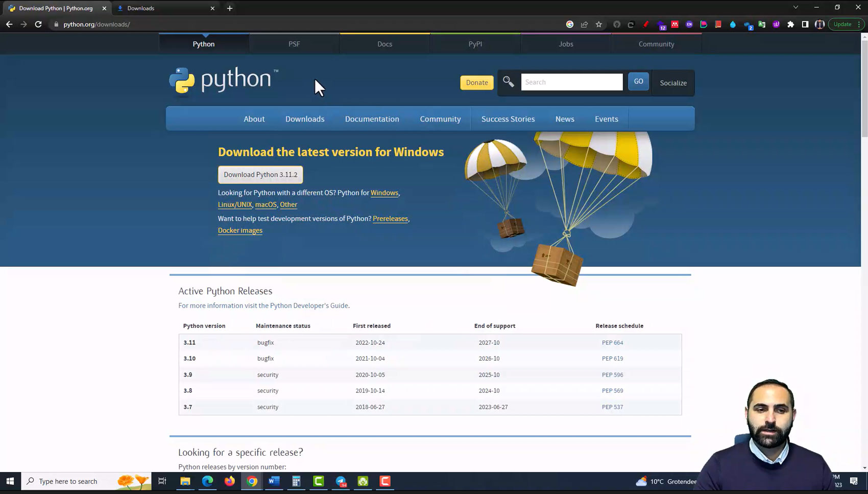The height and width of the screenshot is (494, 868).
Task: Open the PyPI top tab
Action: [x=475, y=44]
